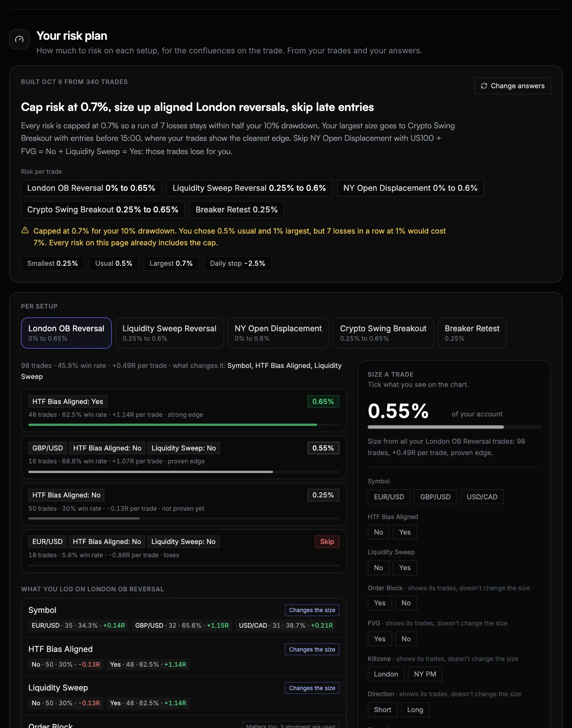This screenshot has width=572, height=728.
Task: Click the gauge icon beside Your risk plan
Action: [19, 39]
